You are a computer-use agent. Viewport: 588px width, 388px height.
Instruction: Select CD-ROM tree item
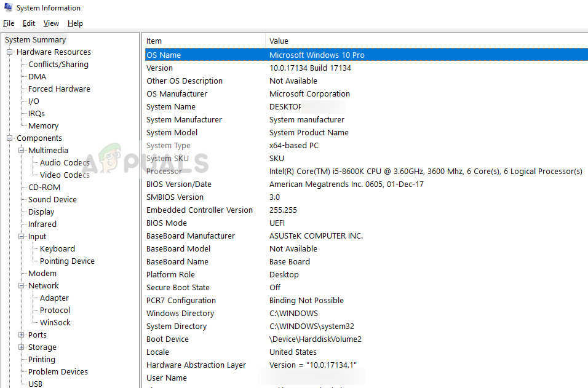[x=44, y=188]
